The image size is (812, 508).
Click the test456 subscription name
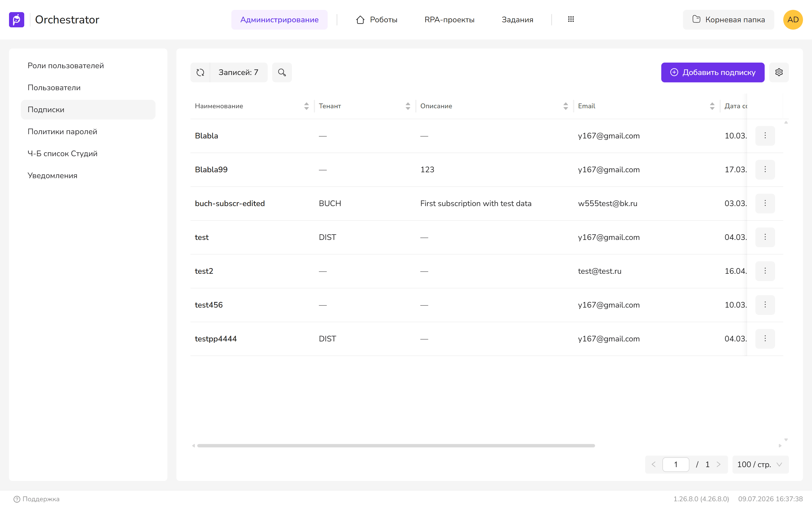(x=209, y=305)
